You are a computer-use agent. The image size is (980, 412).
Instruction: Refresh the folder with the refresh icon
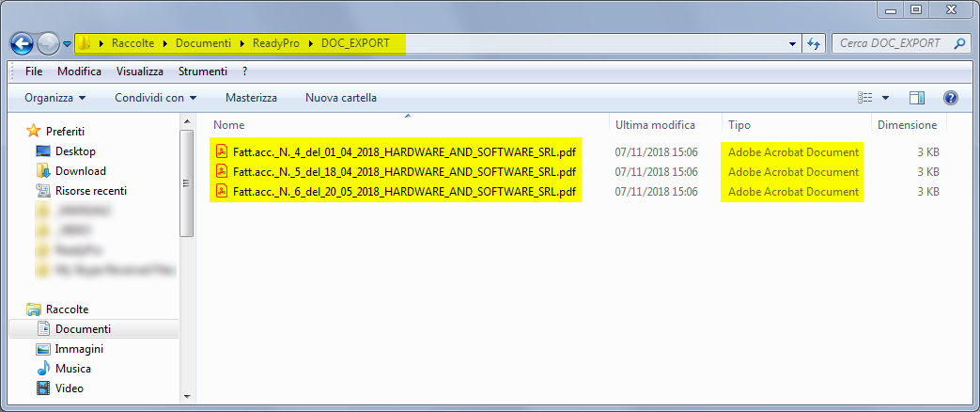point(813,44)
